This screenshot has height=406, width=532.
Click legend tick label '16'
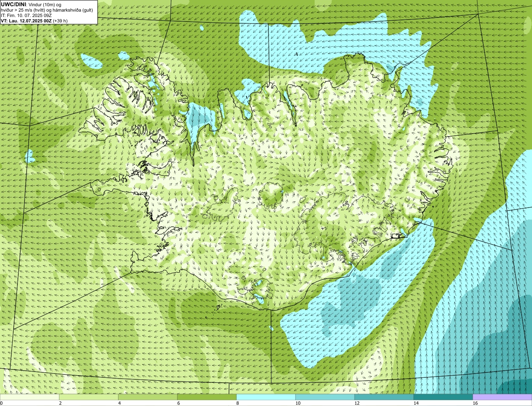475,403
